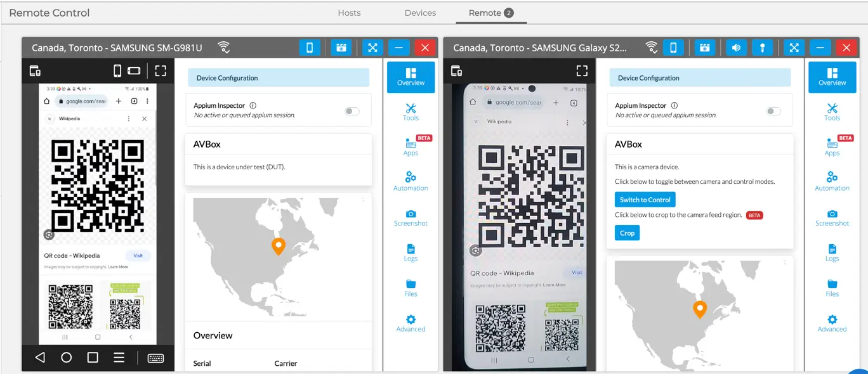This screenshot has height=374, width=868.
Task: Open Apps in SM-G981U sidebar
Action: click(411, 147)
